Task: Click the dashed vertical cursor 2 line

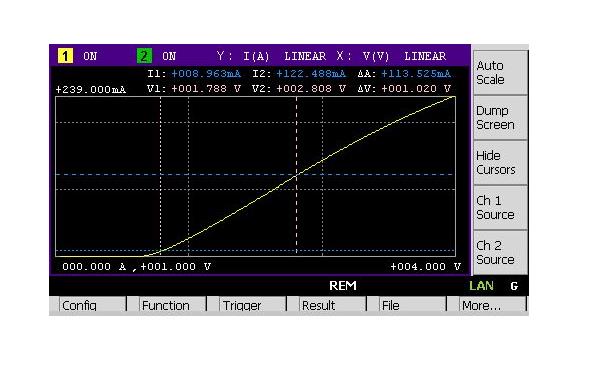Action: tap(296, 176)
